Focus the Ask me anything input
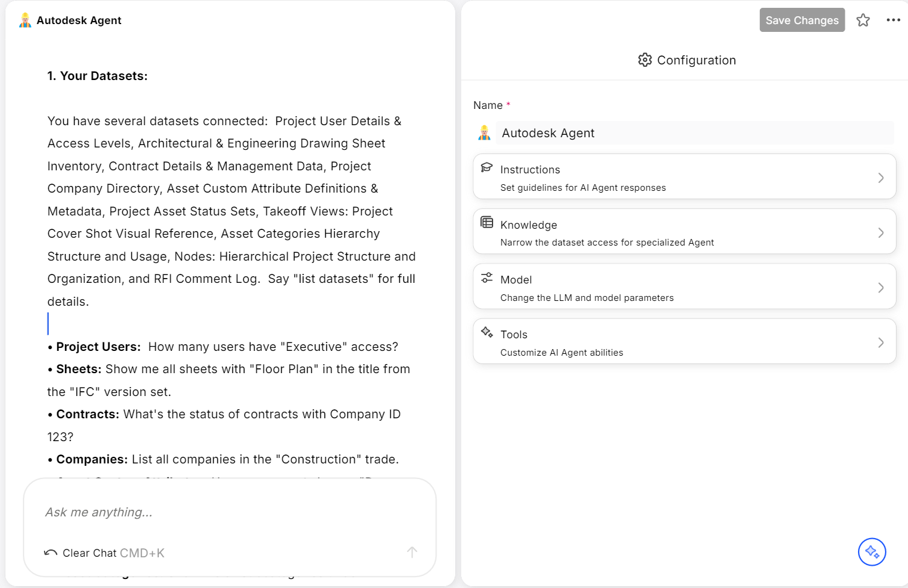 229,512
